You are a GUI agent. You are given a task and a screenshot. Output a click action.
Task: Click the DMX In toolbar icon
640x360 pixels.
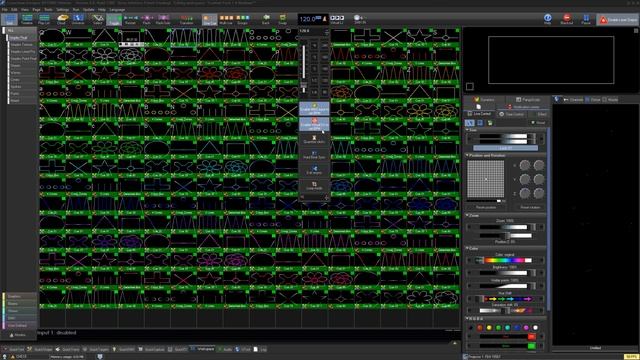coord(360,19)
